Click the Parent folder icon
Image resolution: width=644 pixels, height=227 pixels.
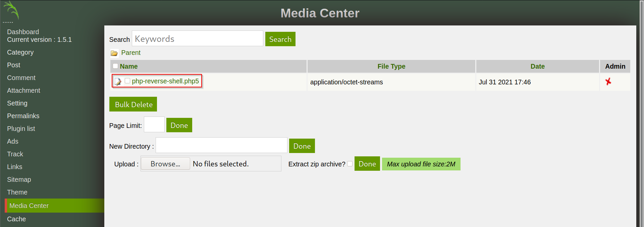click(114, 53)
